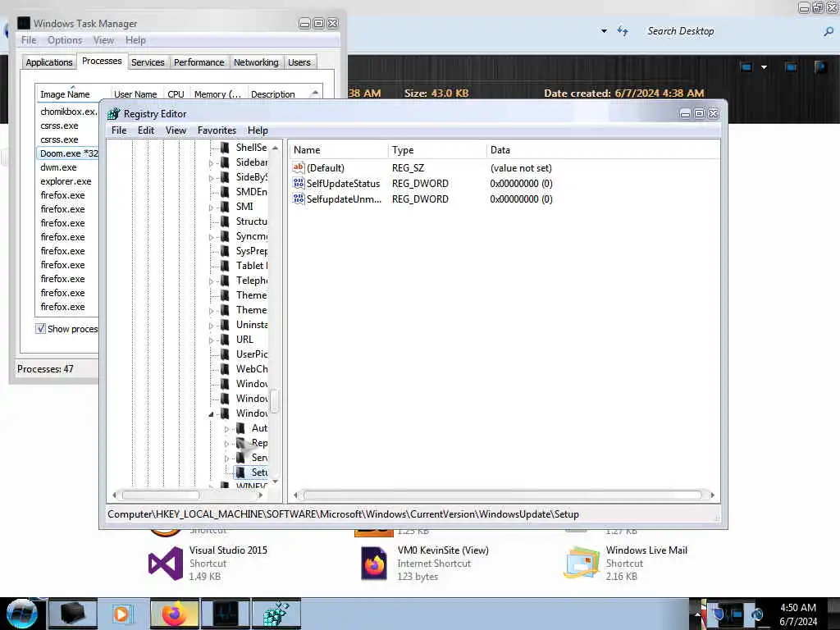The image size is (840, 630).
Task: Click the Task Manager title bar icon
Action: point(24,23)
